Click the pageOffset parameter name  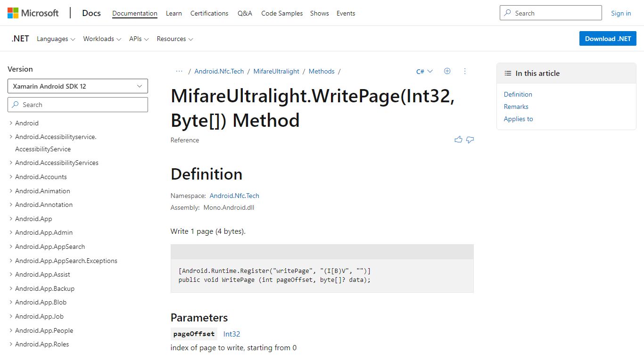click(194, 334)
